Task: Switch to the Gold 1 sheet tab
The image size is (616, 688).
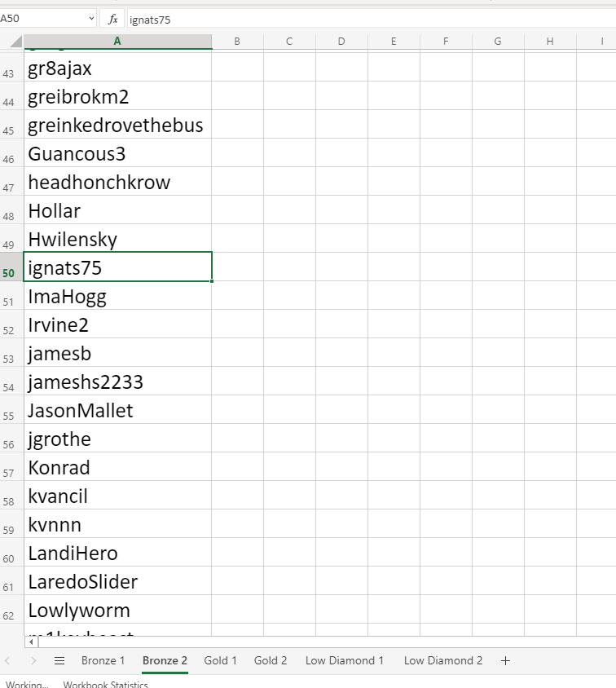Action: pyautogui.click(x=220, y=660)
